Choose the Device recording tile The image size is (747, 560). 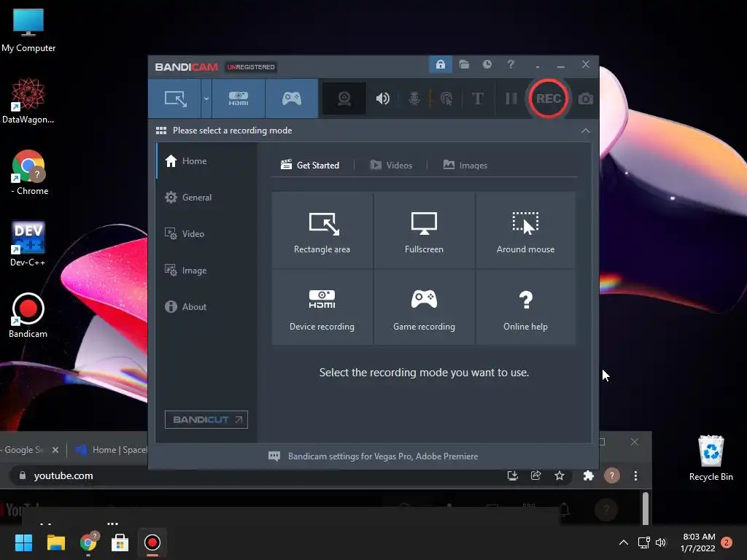click(322, 308)
